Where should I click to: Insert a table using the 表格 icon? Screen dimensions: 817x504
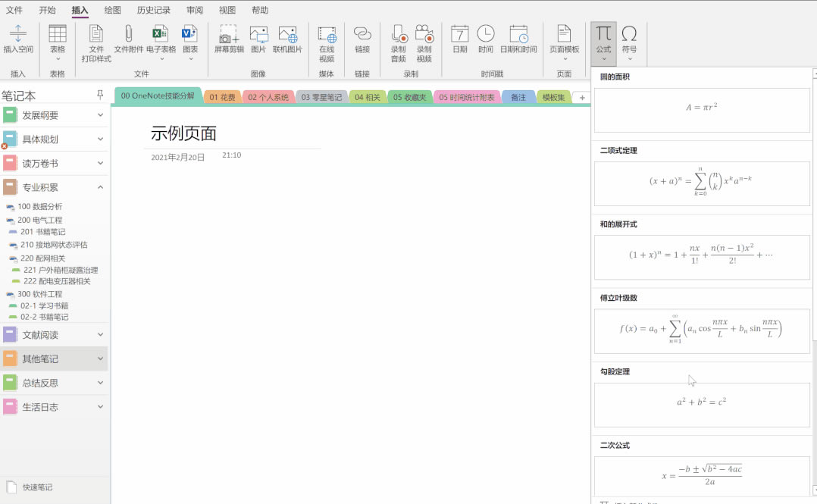57,38
